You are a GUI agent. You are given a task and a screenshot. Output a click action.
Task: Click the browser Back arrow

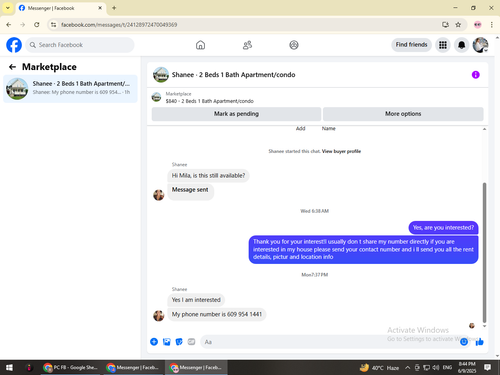pyautogui.click(x=9, y=25)
